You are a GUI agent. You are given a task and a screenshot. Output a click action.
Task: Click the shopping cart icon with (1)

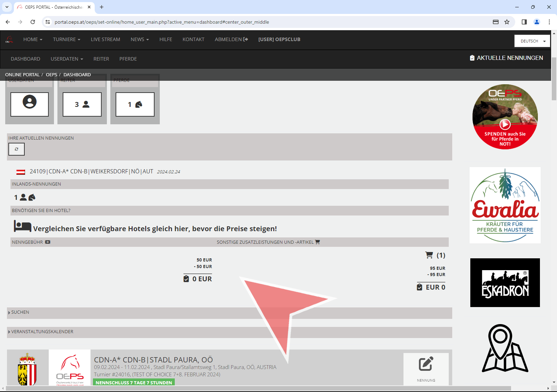click(429, 255)
